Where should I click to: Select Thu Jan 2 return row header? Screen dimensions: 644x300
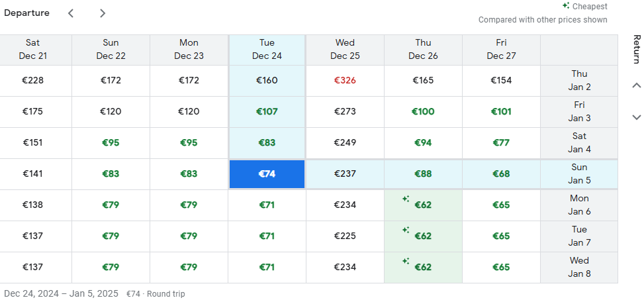click(x=579, y=81)
